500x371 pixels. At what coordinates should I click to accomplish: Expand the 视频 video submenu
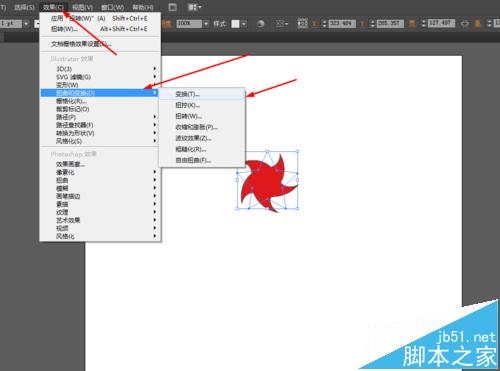coord(100,228)
